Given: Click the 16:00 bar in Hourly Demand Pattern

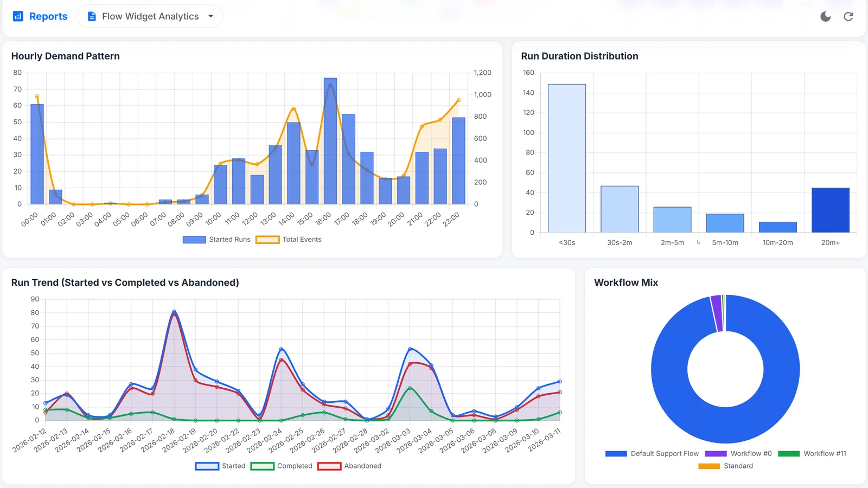Looking at the screenshot, I should pos(330,141).
